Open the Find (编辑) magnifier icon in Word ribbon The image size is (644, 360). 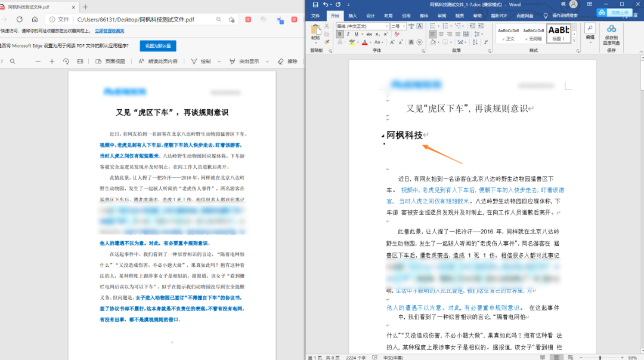(x=589, y=27)
